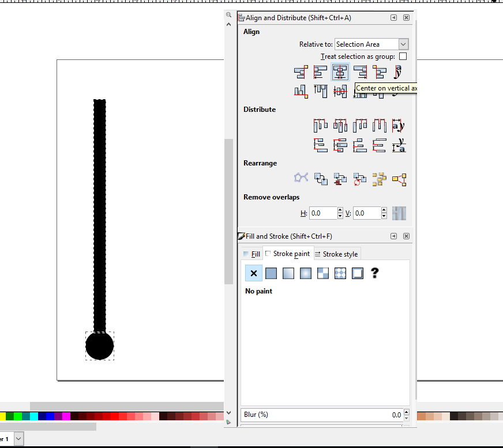
Task: Exchange positions in stacking order
Action: (x=340, y=179)
